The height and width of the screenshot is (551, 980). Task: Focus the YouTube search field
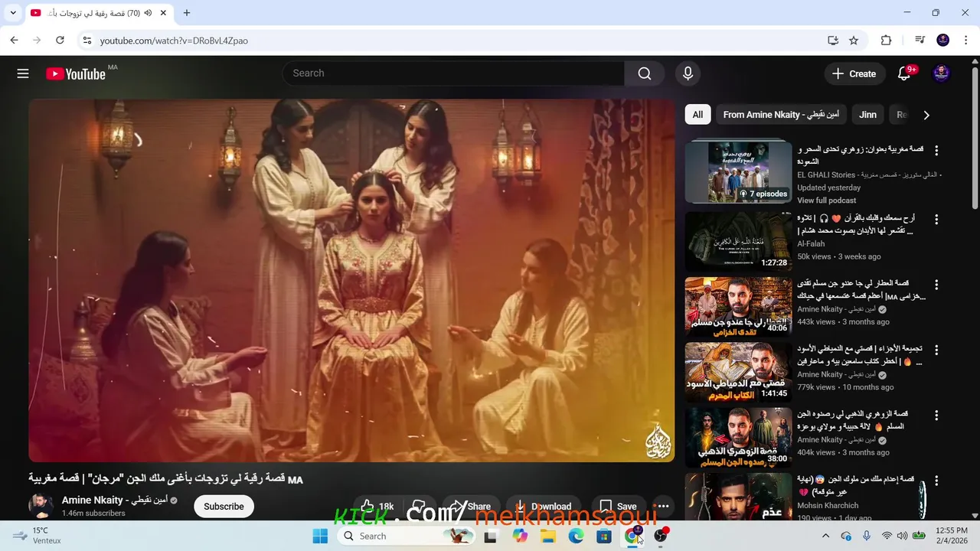tap(453, 73)
